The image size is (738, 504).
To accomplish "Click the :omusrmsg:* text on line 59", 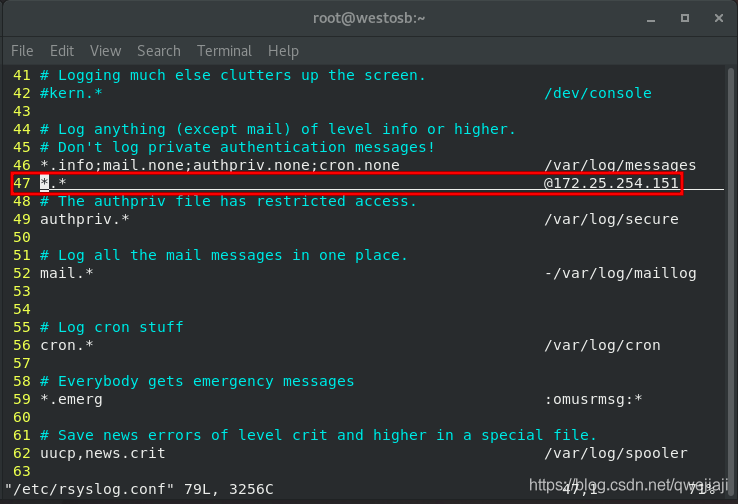I will click(593, 400).
